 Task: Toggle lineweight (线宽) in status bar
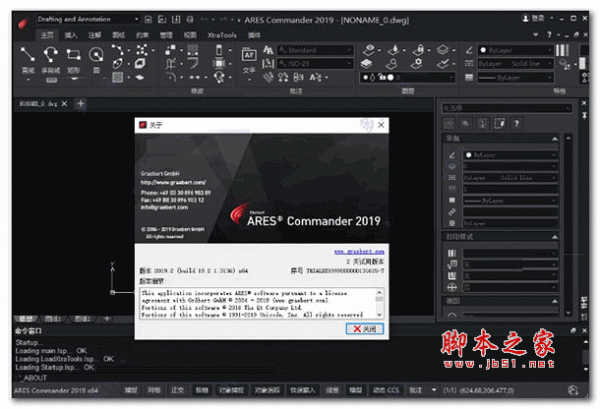(x=332, y=390)
